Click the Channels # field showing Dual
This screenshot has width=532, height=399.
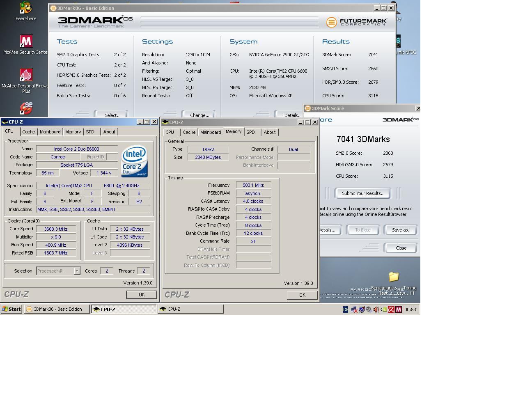[294, 149]
